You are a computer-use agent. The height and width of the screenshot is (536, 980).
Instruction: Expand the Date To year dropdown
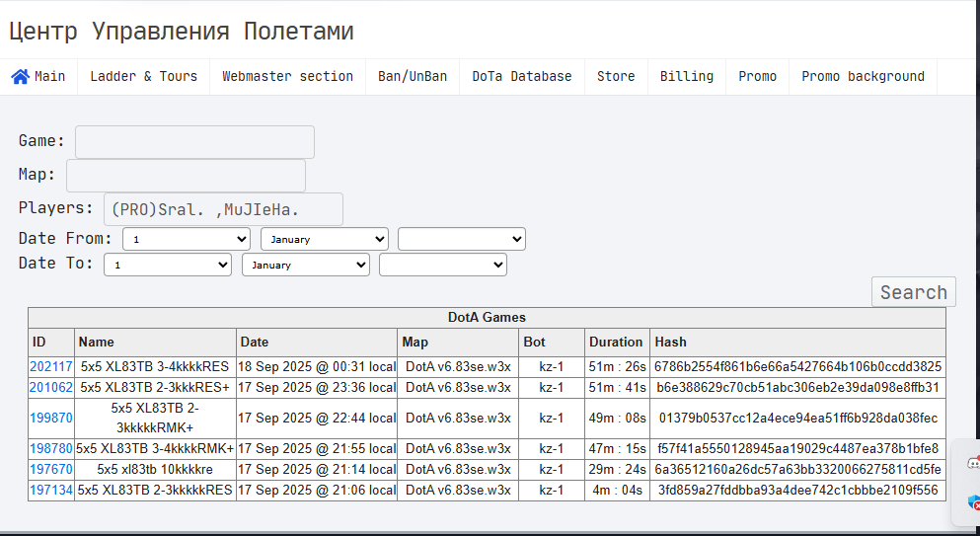click(443, 265)
